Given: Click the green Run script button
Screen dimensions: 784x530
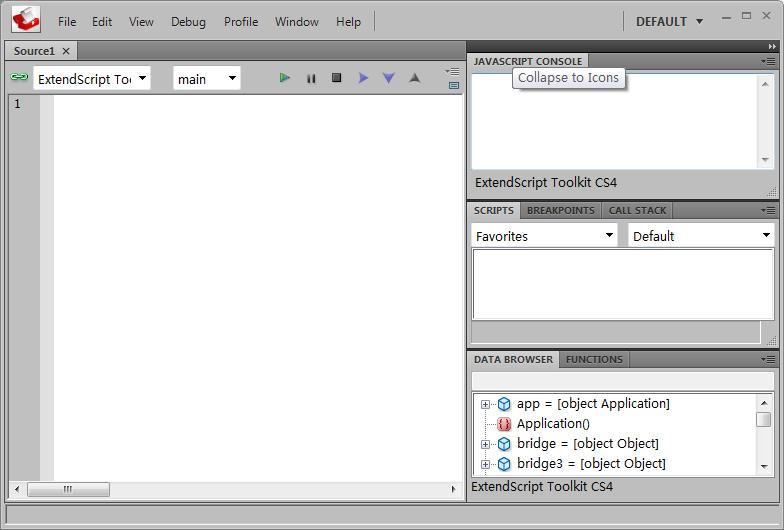Looking at the screenshot, I should (285, 78).
